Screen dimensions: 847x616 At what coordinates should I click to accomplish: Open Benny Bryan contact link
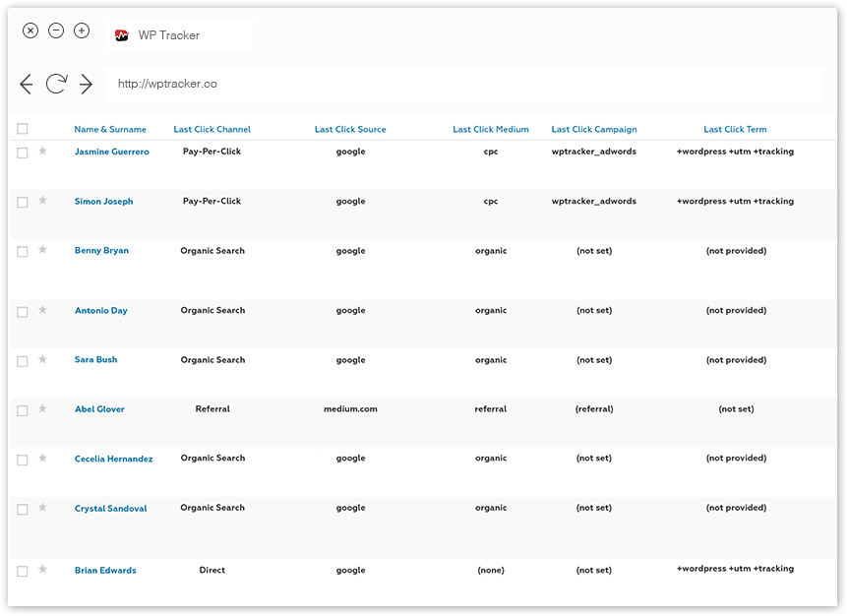101,251
